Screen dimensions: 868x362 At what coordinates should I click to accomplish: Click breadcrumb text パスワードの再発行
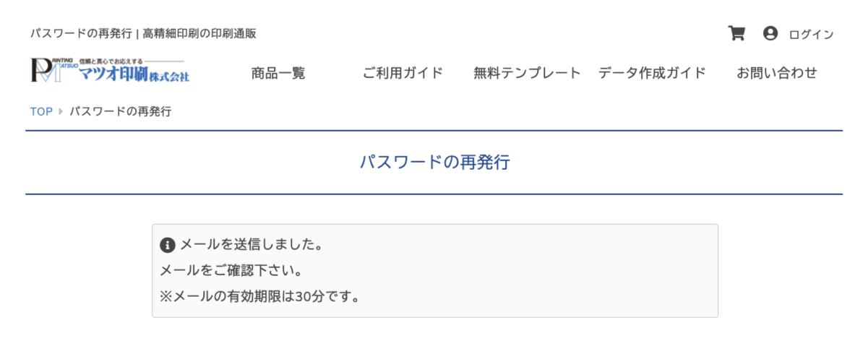tap(121, 112)
